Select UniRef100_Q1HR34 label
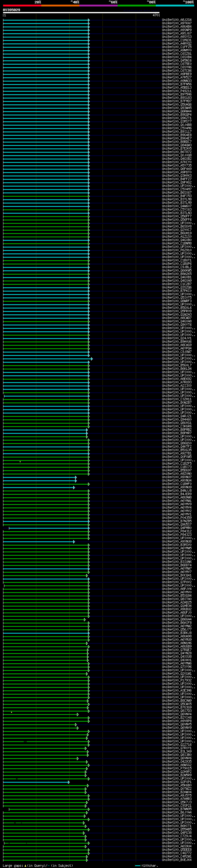Screen dimensions: 197x868 click(x=177, y=606)
